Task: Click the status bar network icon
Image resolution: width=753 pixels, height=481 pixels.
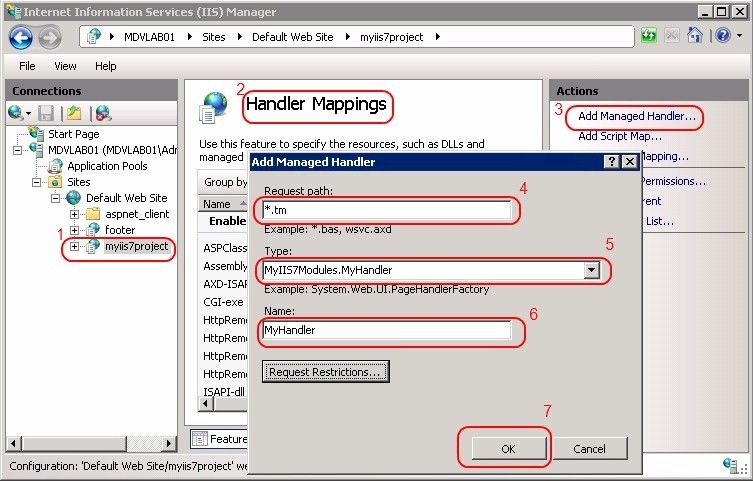Action: (732, 465)
